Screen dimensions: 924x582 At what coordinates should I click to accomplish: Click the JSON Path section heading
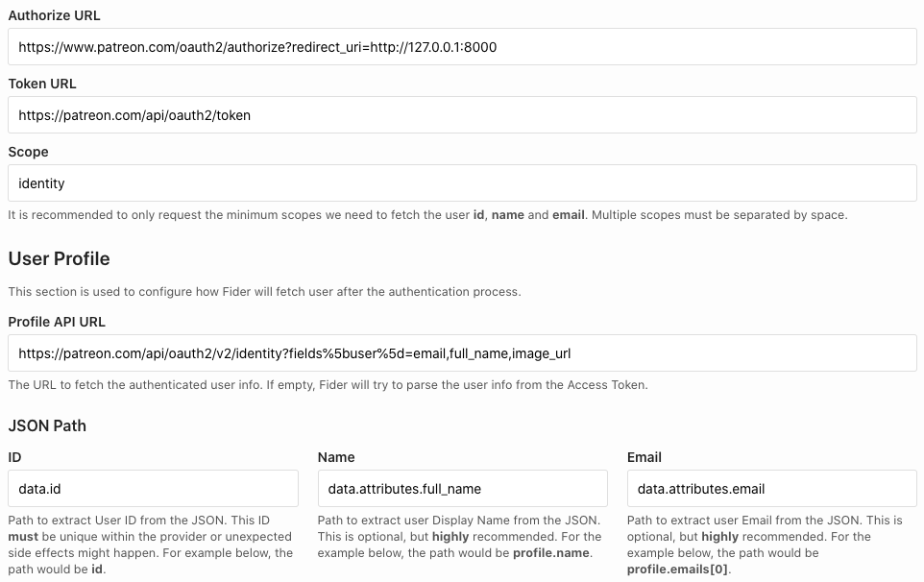pos(45,425)
